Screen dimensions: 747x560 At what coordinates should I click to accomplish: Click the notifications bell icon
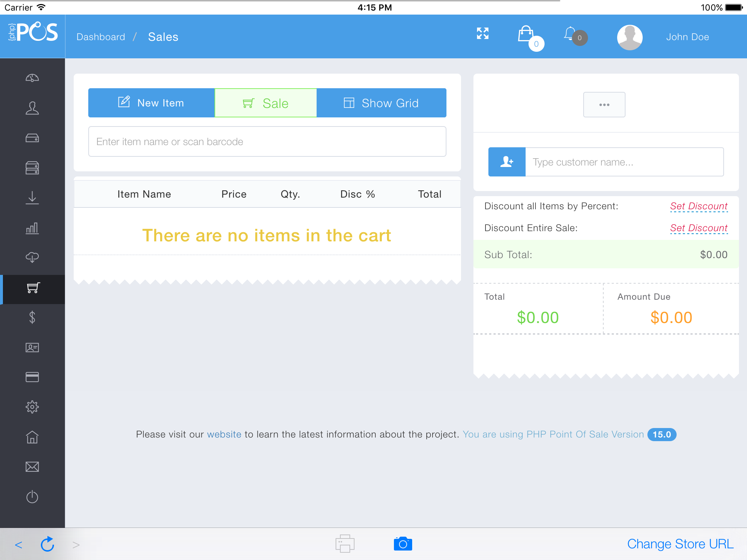[570, 35]
